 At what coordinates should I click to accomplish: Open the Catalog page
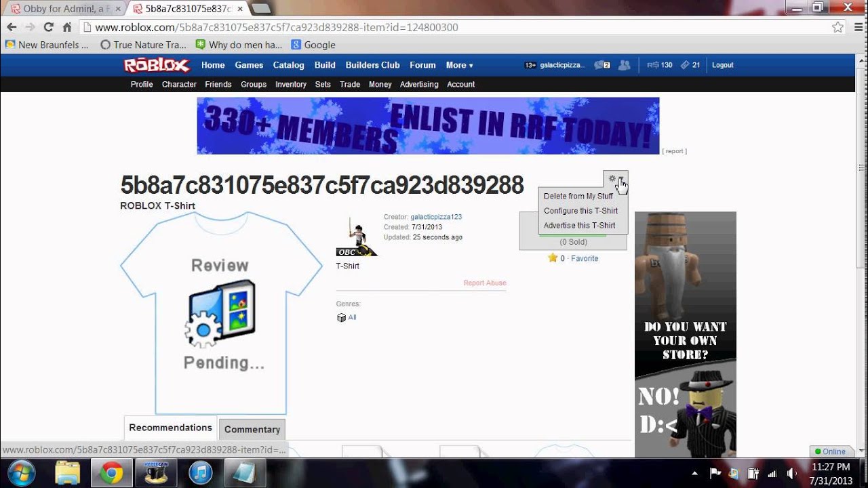[x=288, y=65]
